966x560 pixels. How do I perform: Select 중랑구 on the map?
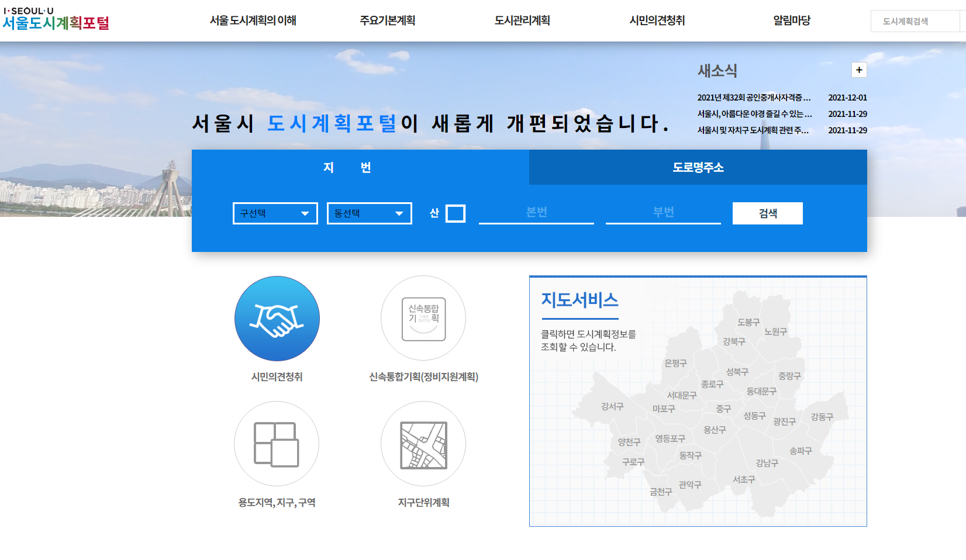click(x=789, y=376)
